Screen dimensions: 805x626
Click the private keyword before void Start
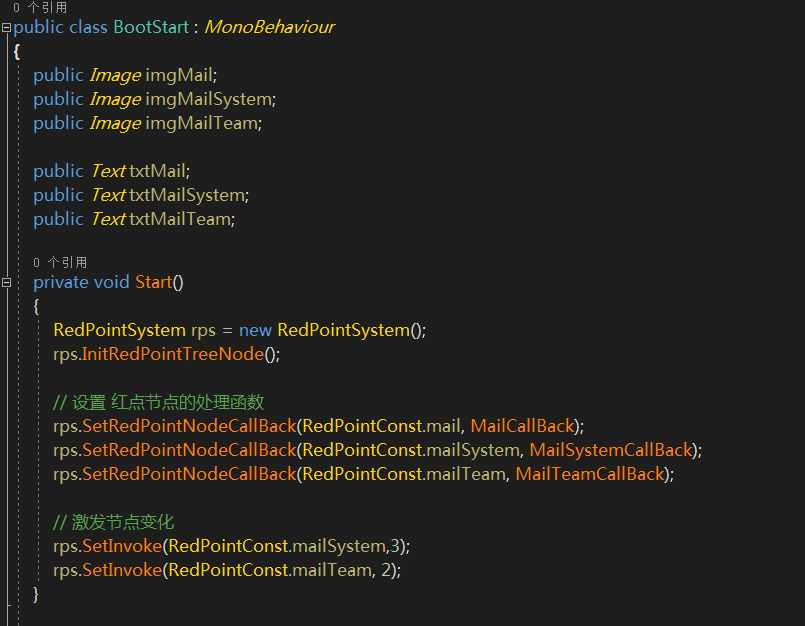click(61, 282)
